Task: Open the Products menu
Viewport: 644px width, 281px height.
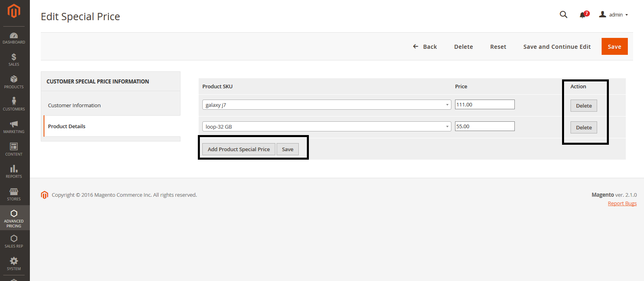Action: pos(14,82)
